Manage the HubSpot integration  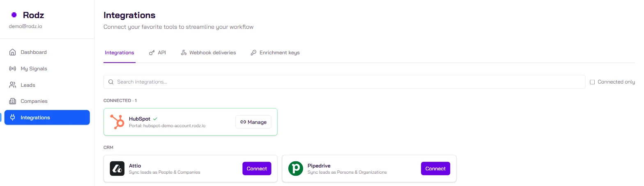pyautogui.click(x=253, y=122)
